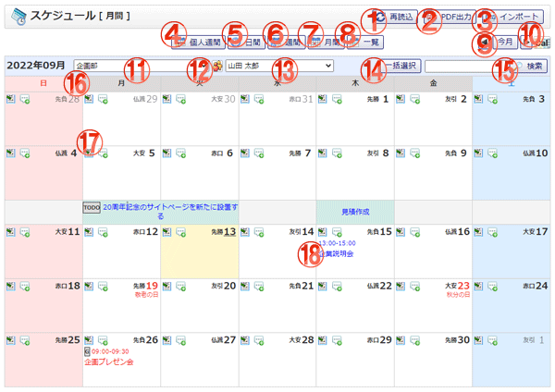Click the 一括選択 bulk select button
The height and width of the screenshot is (392, 555).
click(399, 66)
